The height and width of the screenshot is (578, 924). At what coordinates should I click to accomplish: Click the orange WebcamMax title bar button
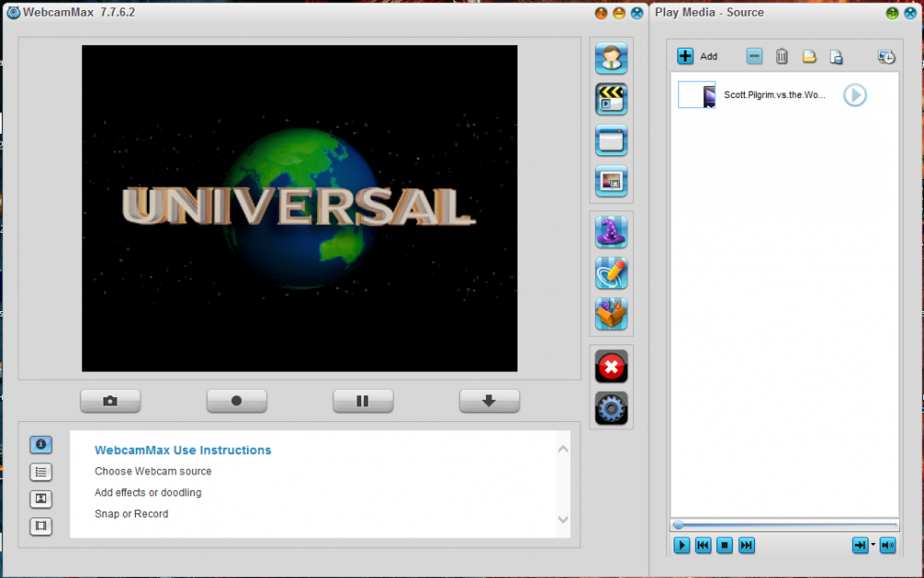601,13
